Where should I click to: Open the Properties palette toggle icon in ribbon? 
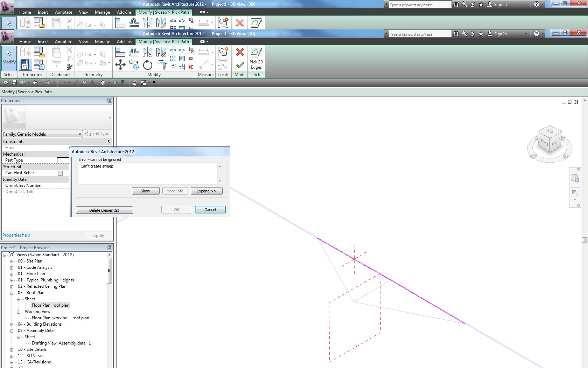pyautogui.click(x=25, y=64)
